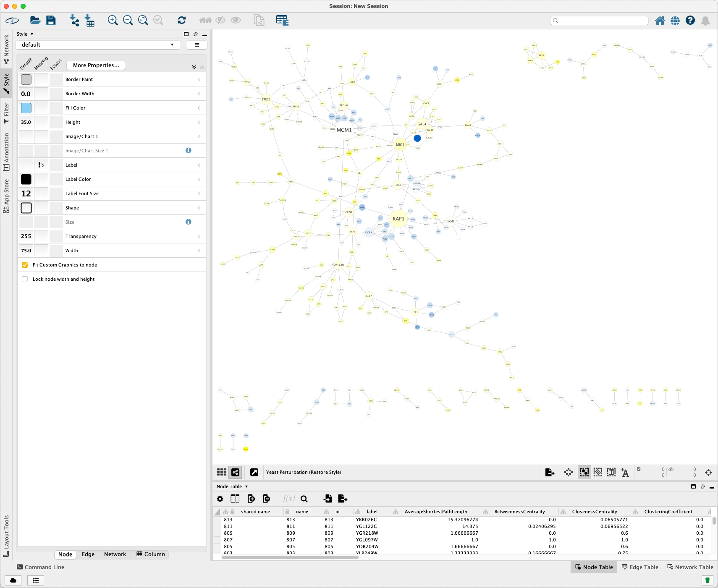Click Import Network from File icon

[x=74, y=20]
